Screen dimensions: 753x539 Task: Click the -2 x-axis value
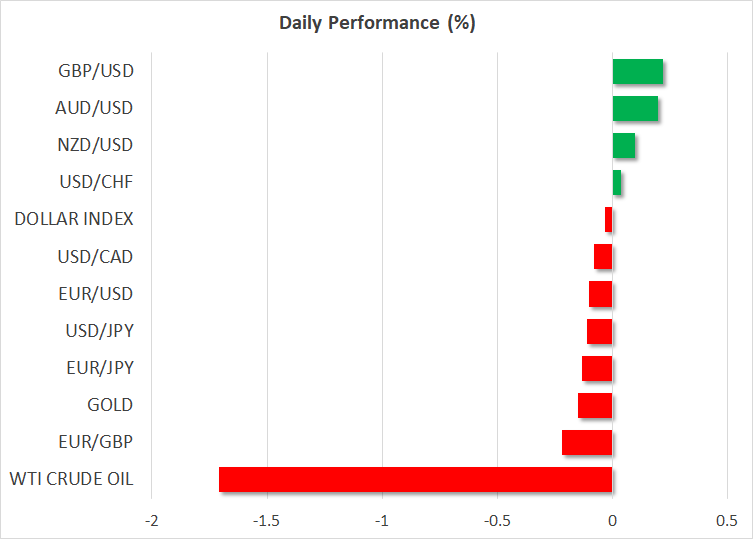click(x=152, y=521)
